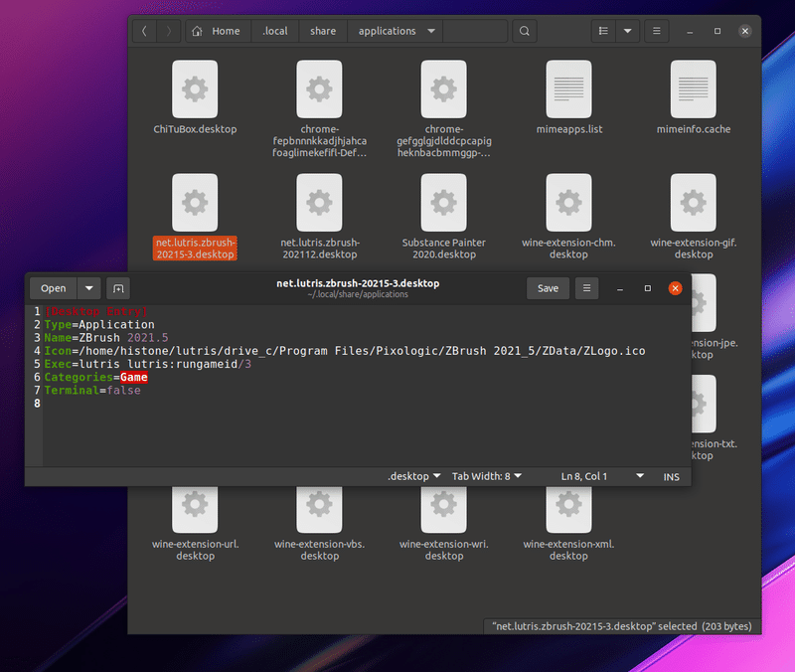This screenshot has height=672, width=795.
Task: Minimize the text editor window
Action: pyautogui.click(x=619, y=289)
